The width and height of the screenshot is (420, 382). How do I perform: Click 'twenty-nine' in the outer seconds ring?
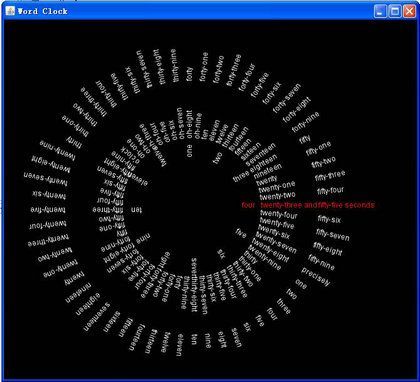(x=57, y=150)
